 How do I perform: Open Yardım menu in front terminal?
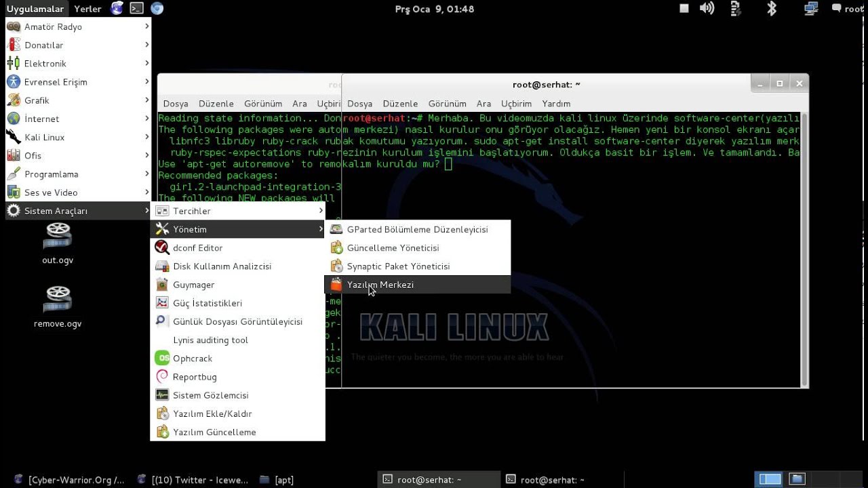tap(556, 104)
